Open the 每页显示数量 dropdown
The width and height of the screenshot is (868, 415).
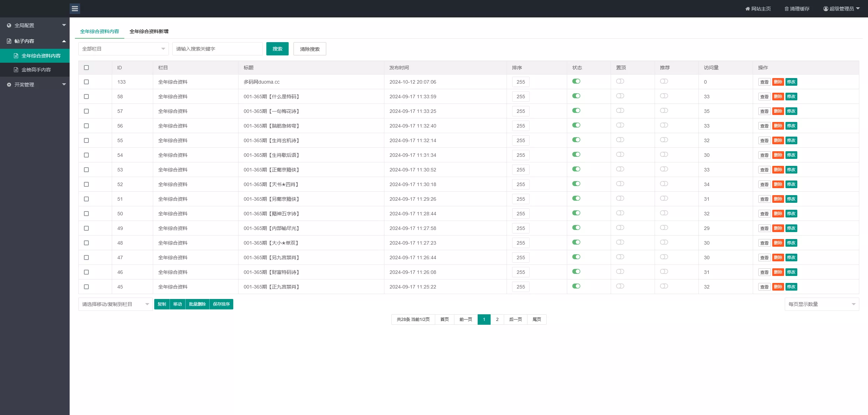pos(821,304)
